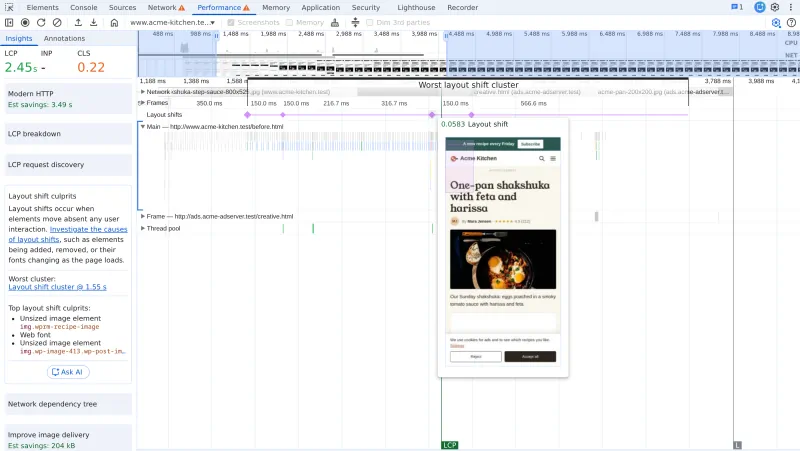Toggle the Memory checkbox in toolbar
This screenshot has width=800, height=451.
coord(289,22)
